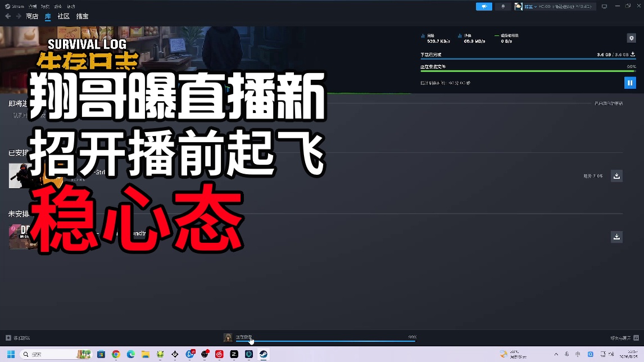The height and width of the screenshot is (362, 644).
Task: Open friends and chat button
Action: (624, 338)
